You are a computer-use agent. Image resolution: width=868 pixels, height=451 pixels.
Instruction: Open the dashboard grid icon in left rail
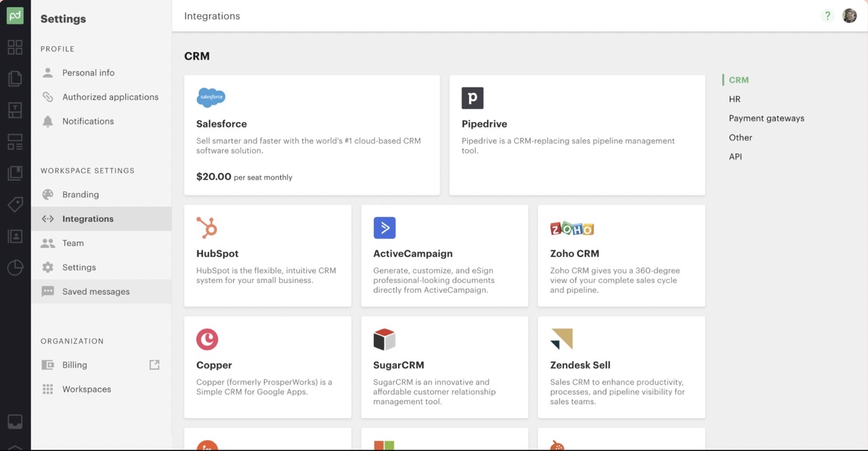(x=15, y=47)
